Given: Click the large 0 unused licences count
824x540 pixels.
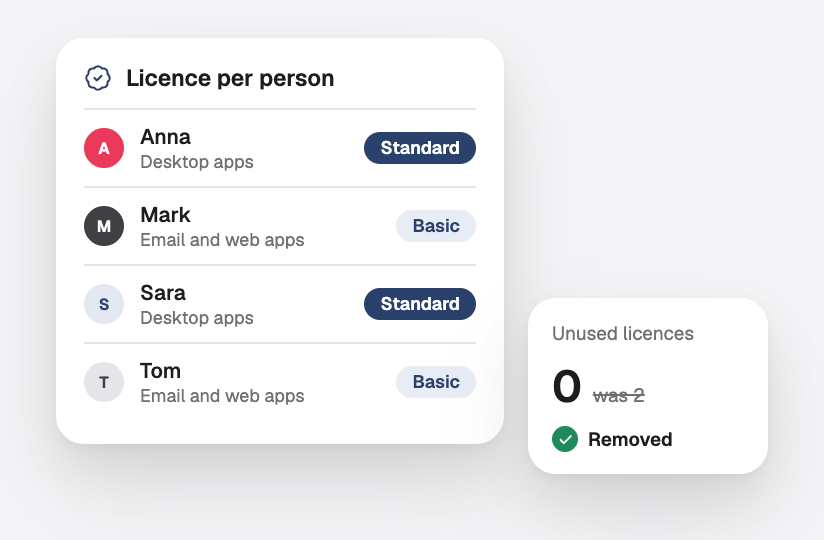Looking at the screenshot, I should coord(566,387).
